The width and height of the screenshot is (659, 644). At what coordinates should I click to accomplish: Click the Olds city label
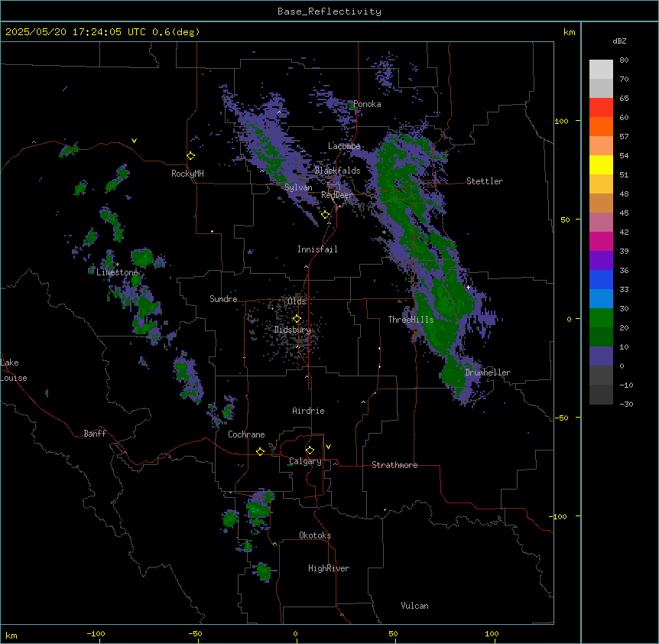pyautogui.click(x=297, y=301)
